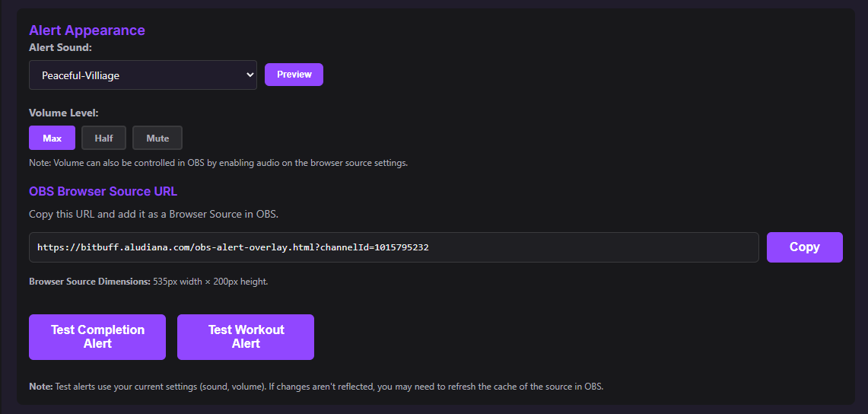Click the channelId number in the URL
868x414 pixels.
click(402, 247)
